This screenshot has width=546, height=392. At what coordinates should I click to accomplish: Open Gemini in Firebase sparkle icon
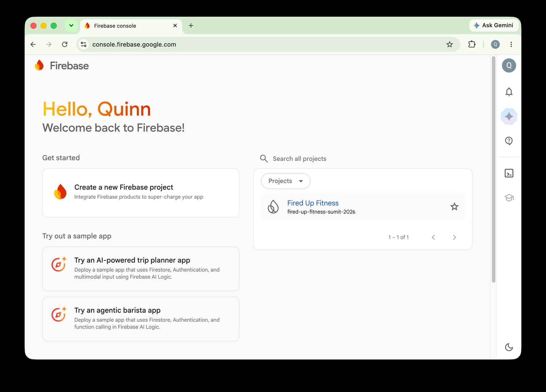[509, 117]
